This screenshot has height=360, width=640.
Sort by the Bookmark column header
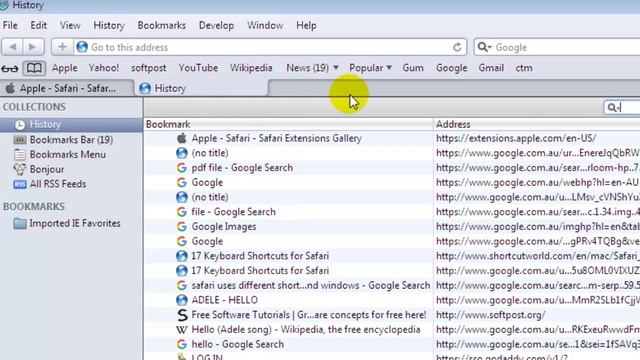pos(288,124)
